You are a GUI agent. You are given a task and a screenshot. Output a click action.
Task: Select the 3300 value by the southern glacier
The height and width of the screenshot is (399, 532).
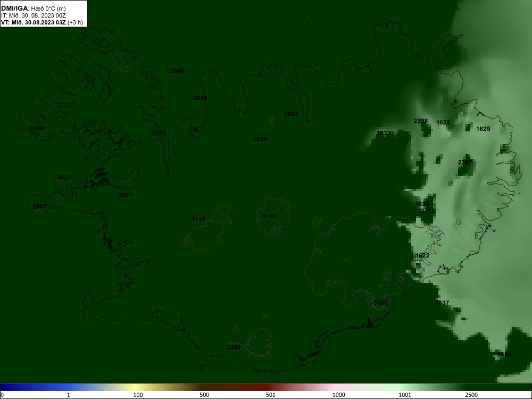(x=234, y=347)
